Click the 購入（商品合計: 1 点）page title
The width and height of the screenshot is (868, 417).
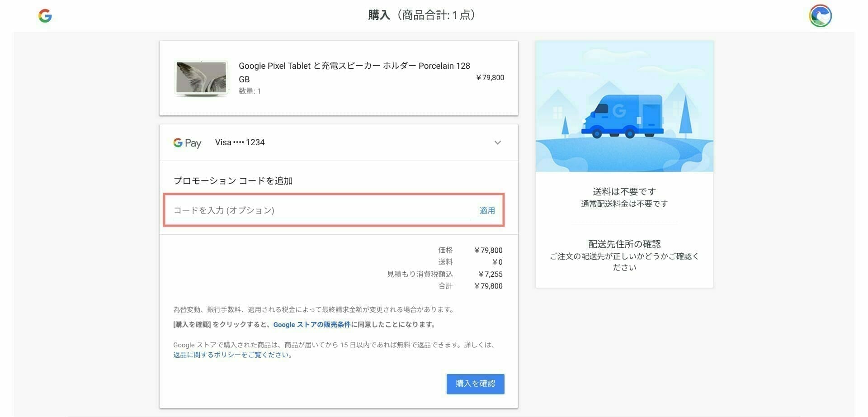[421, 15]
